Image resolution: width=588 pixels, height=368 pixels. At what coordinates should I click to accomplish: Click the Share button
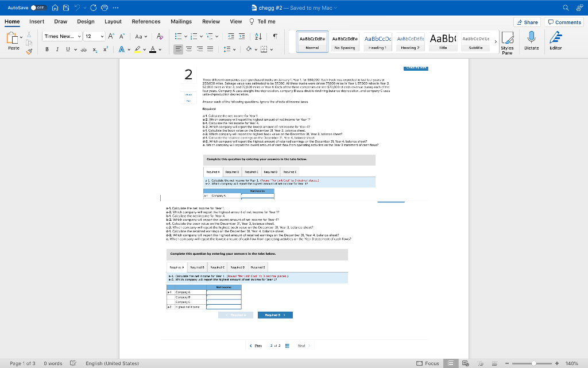527,22
